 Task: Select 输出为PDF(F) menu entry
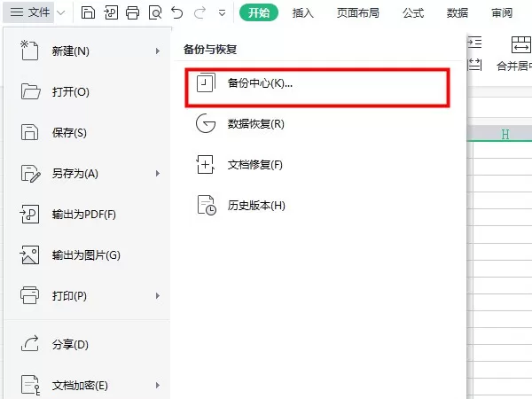point(87,214)
